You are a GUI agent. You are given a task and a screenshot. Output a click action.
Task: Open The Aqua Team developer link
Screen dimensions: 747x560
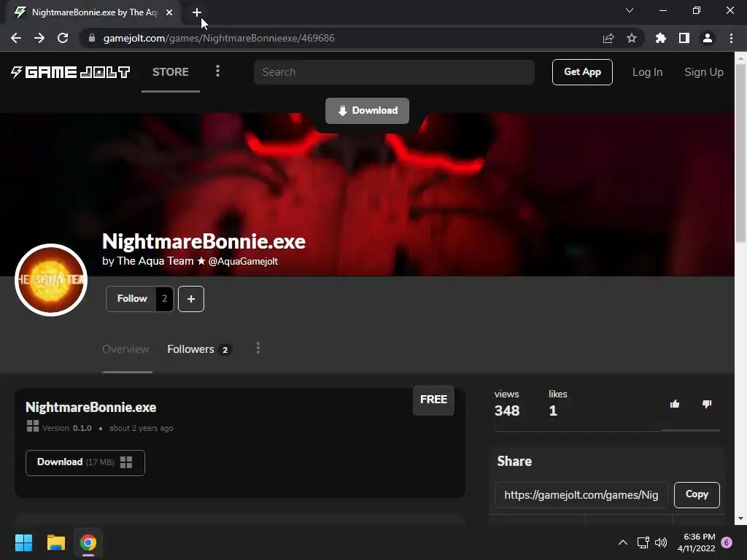(155, 261)
